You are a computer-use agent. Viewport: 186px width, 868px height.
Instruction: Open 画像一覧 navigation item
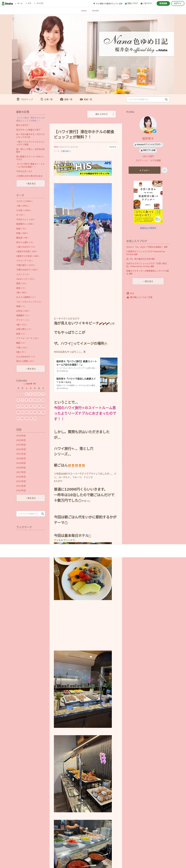pos(66,99)
